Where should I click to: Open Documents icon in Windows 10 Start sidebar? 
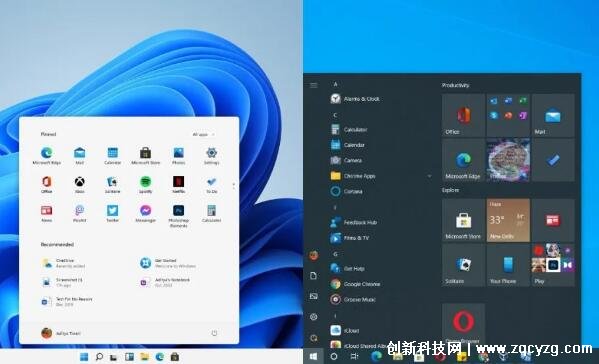(x=313, y=275)
